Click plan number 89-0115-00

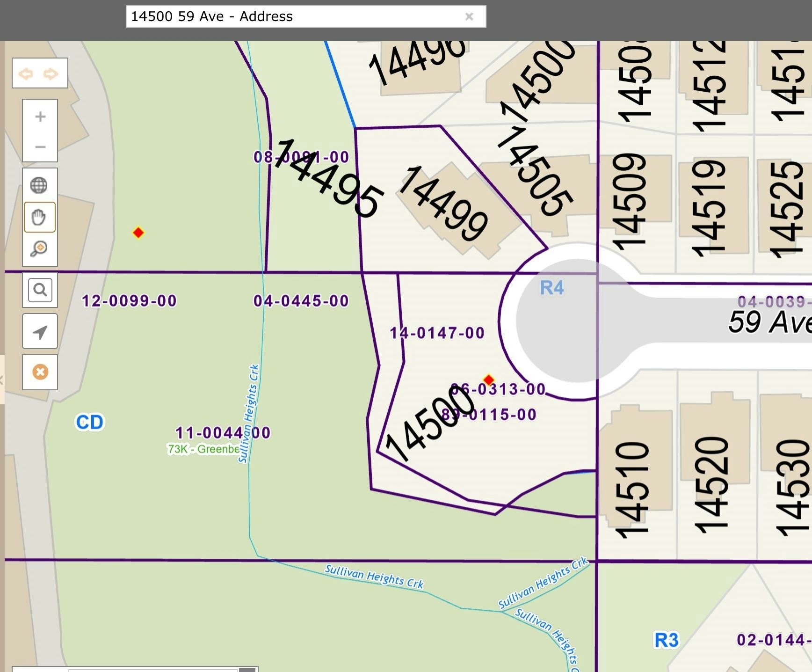pos(489,414)
